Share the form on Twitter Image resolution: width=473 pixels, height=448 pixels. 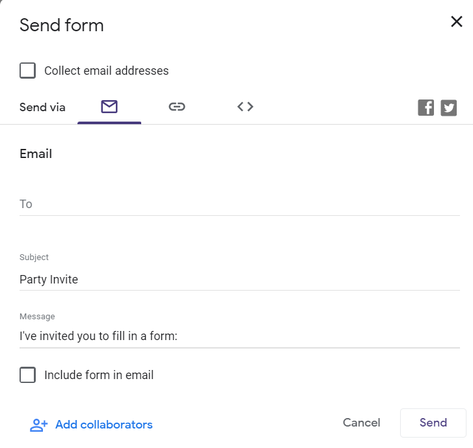click(449, 108)
